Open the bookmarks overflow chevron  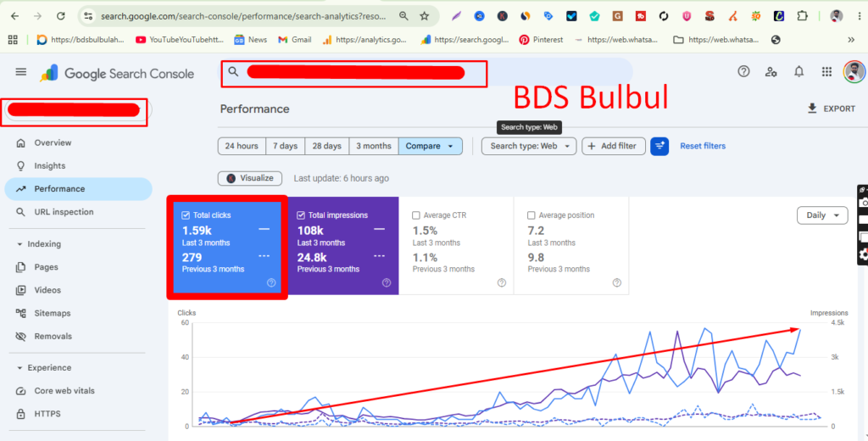click(x=851, y=40)
